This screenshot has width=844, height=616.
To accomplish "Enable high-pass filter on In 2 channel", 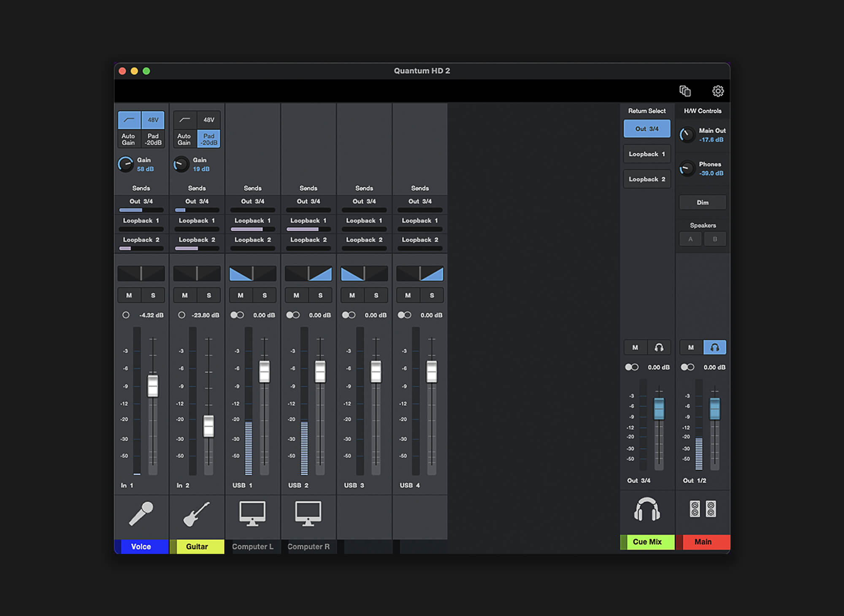I will click(x=185, y=120).
